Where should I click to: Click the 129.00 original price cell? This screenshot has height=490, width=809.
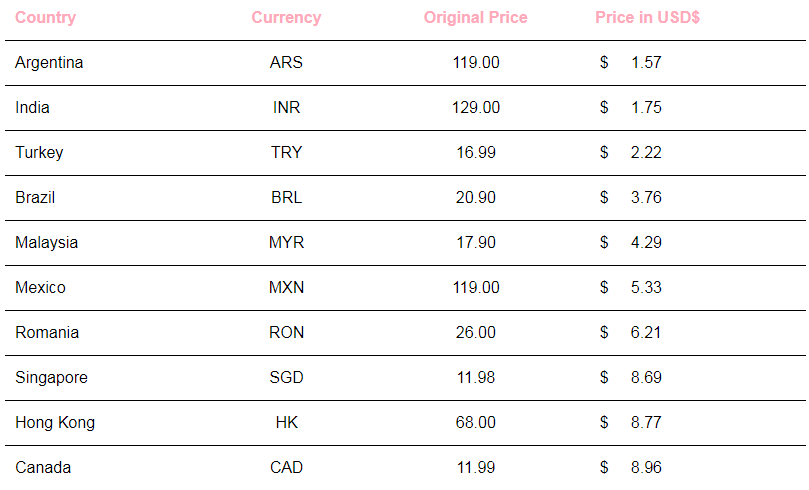click(476, 107)
